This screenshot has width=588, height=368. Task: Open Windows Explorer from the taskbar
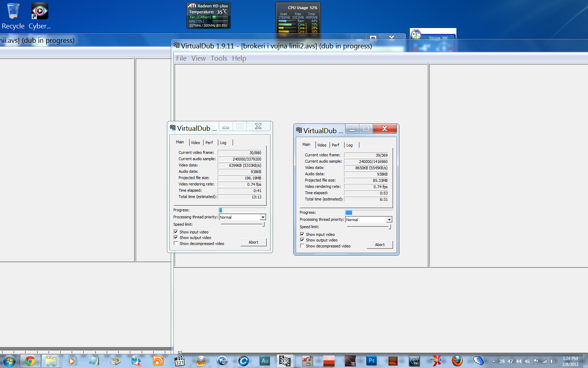click(x=51, y=361)
